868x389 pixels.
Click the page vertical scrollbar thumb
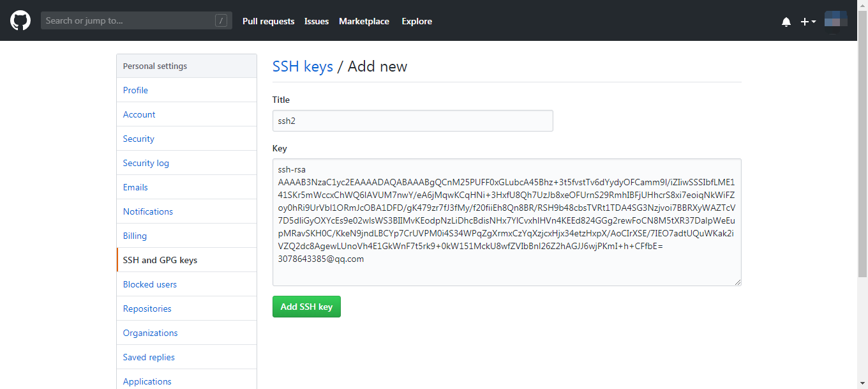[862, 144]
